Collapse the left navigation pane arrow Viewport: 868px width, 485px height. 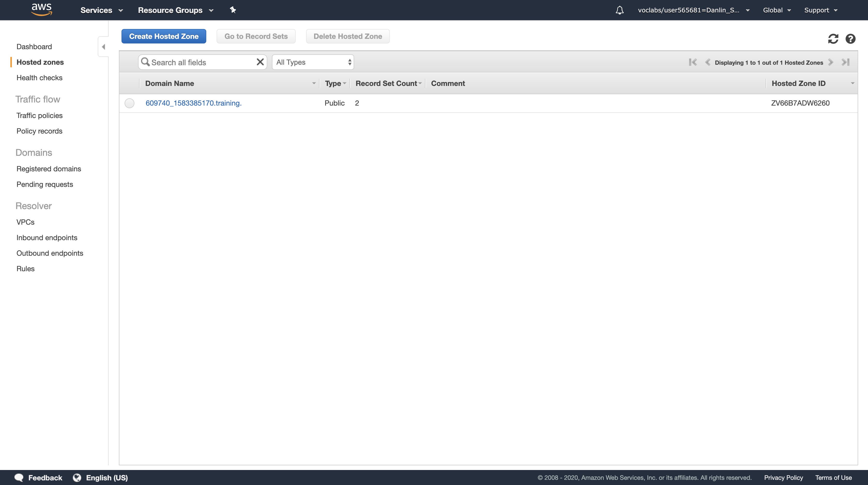[x=103, y=47]
